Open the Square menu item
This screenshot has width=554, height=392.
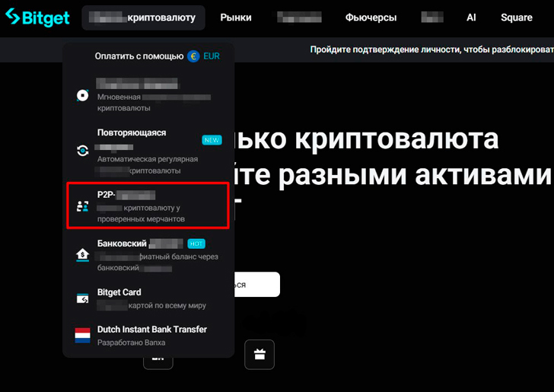tap(516, 18)
